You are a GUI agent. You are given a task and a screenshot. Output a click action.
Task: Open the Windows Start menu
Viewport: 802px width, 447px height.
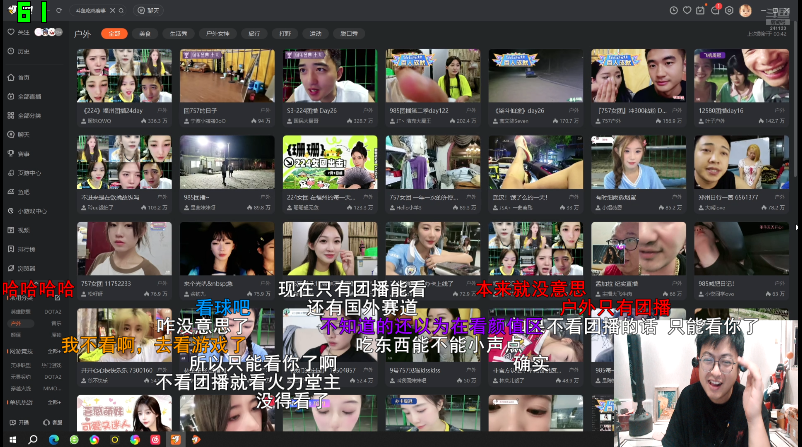point(13,439)
